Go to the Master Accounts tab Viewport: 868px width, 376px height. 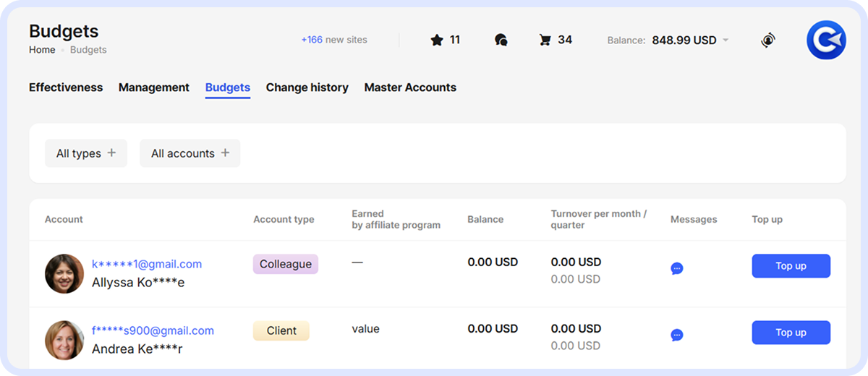point(410,87)
